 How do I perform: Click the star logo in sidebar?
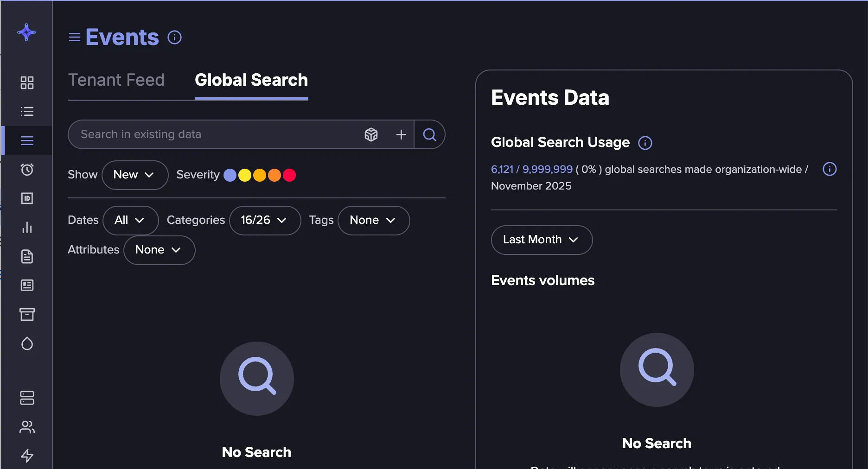click(x=26, y=32)
